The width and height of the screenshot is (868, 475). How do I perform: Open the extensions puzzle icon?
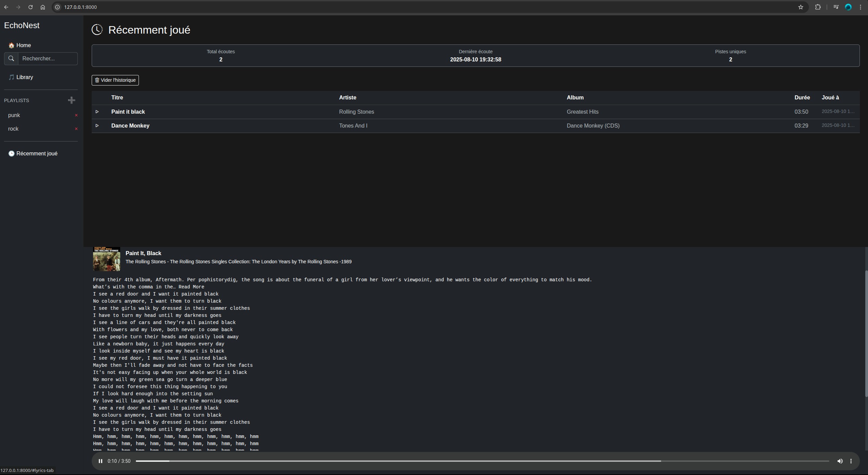[818, 7]
